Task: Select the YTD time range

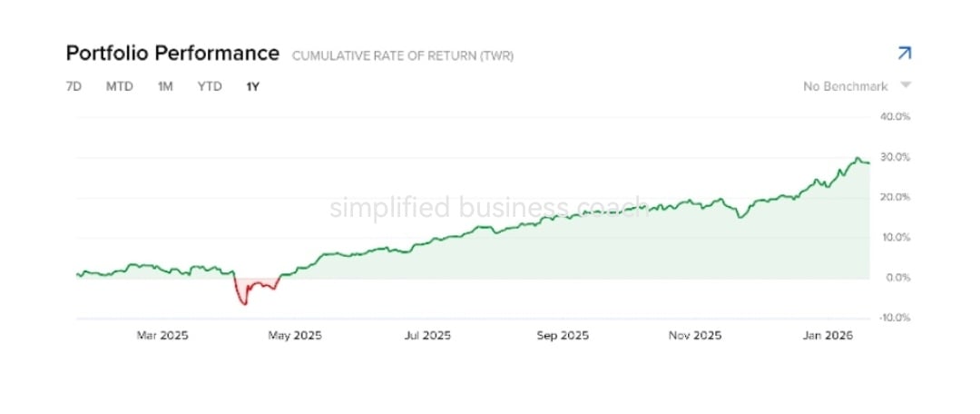Action: point(210,86)
